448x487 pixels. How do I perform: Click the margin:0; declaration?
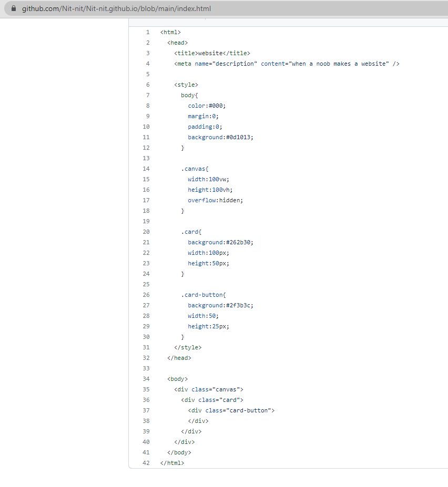pyautogui.click(x=203, y=117)
